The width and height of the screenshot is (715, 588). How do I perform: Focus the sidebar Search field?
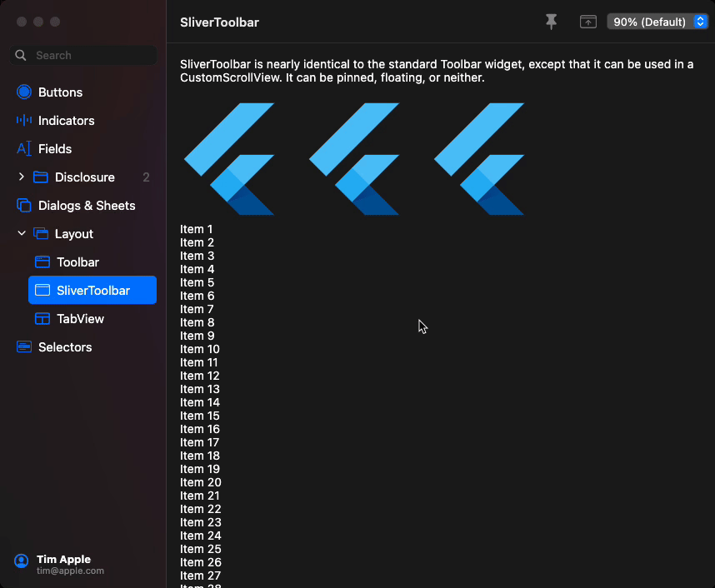coord(83,55)
